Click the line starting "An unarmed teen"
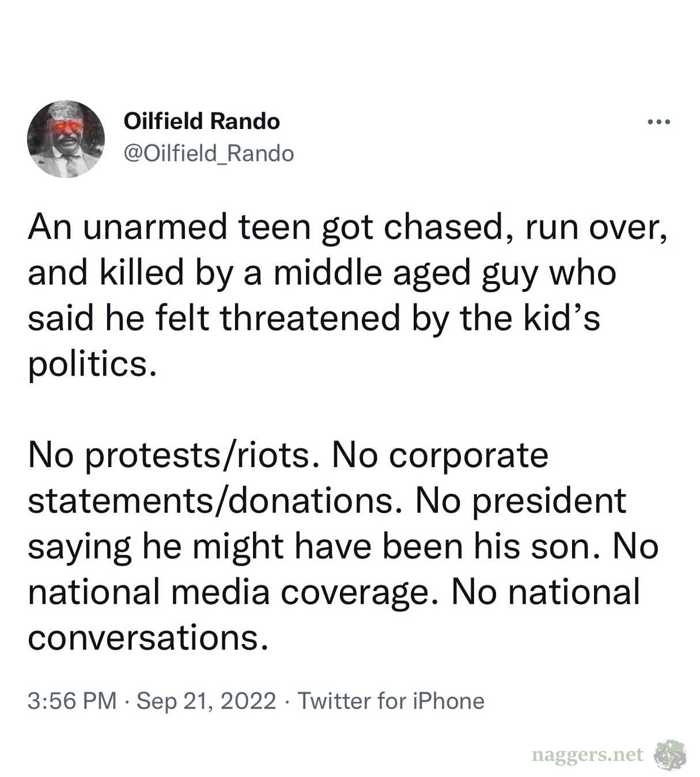This screenshot has width=700, height=777. coord(347,227)
